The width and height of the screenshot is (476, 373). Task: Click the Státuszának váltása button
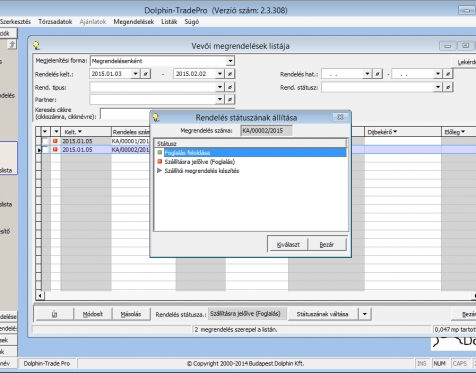(323, 314)
